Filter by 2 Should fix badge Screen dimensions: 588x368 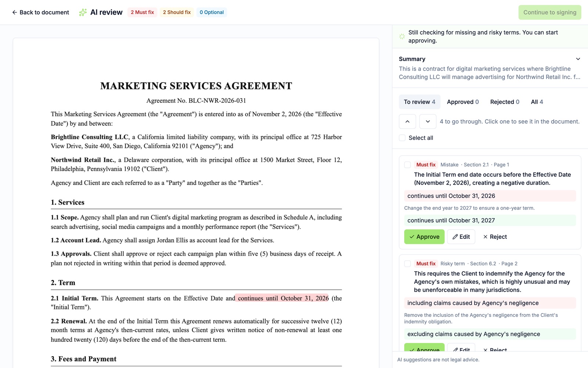point(177,12)
